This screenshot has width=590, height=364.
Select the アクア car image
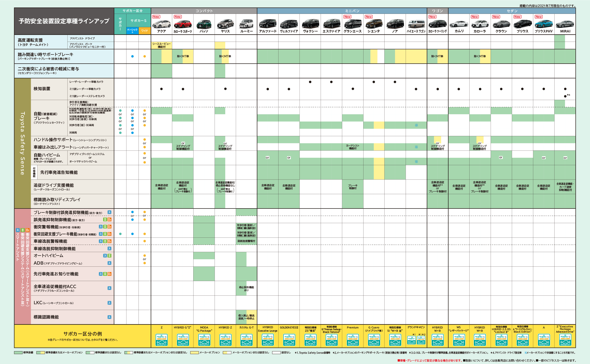[x=162, y=24]
